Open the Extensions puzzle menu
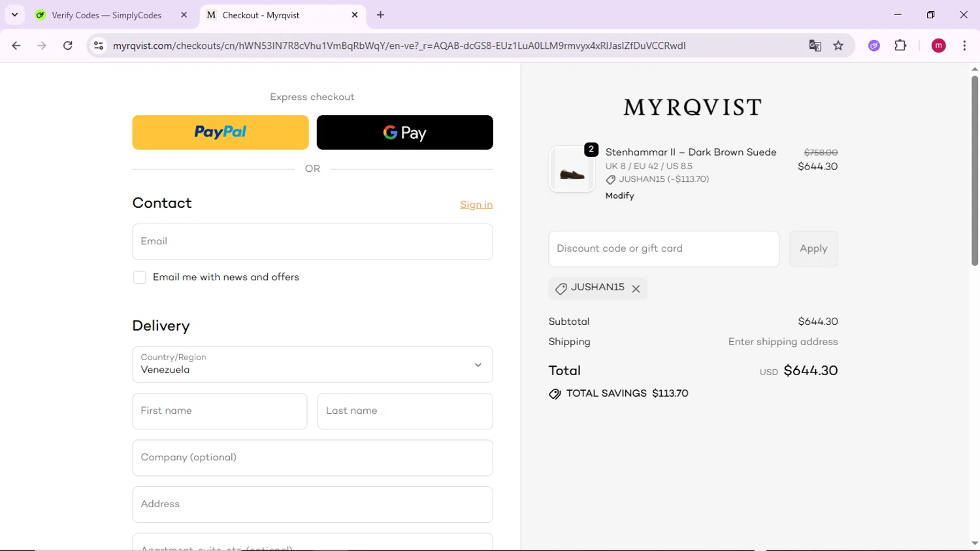 [900, 46]
